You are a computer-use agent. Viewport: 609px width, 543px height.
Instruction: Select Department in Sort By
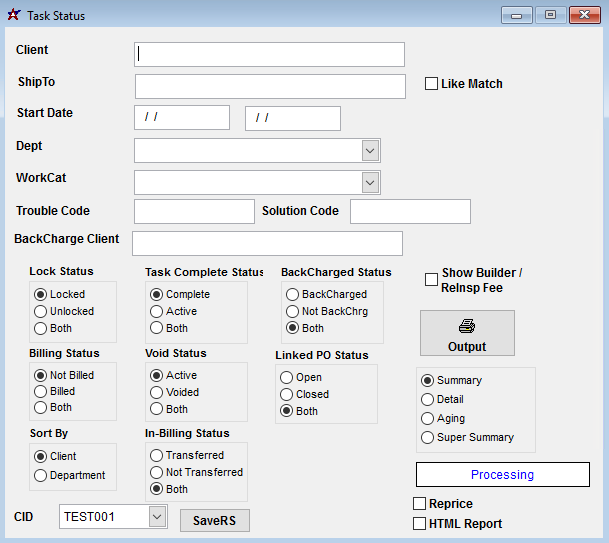tap(41, 476)
